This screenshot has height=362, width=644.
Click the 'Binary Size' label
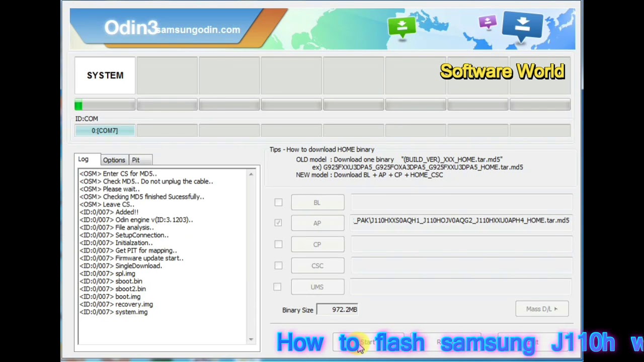coord(298,310)
